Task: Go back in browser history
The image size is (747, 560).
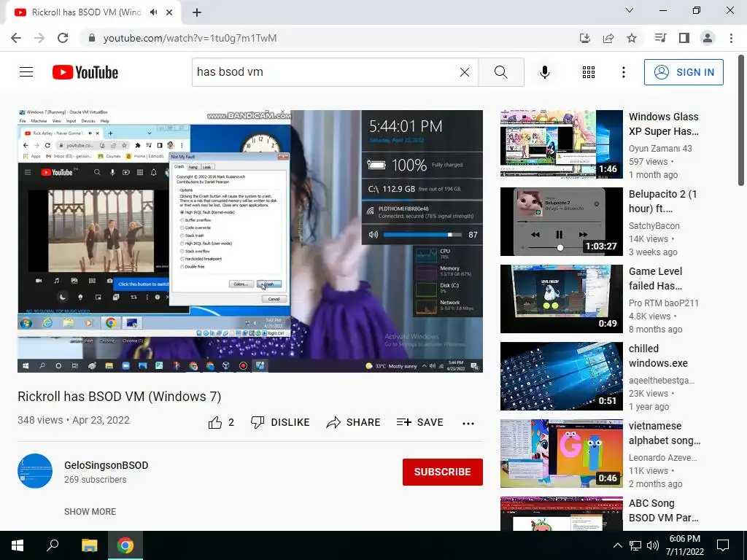Action: click(16, 38)
